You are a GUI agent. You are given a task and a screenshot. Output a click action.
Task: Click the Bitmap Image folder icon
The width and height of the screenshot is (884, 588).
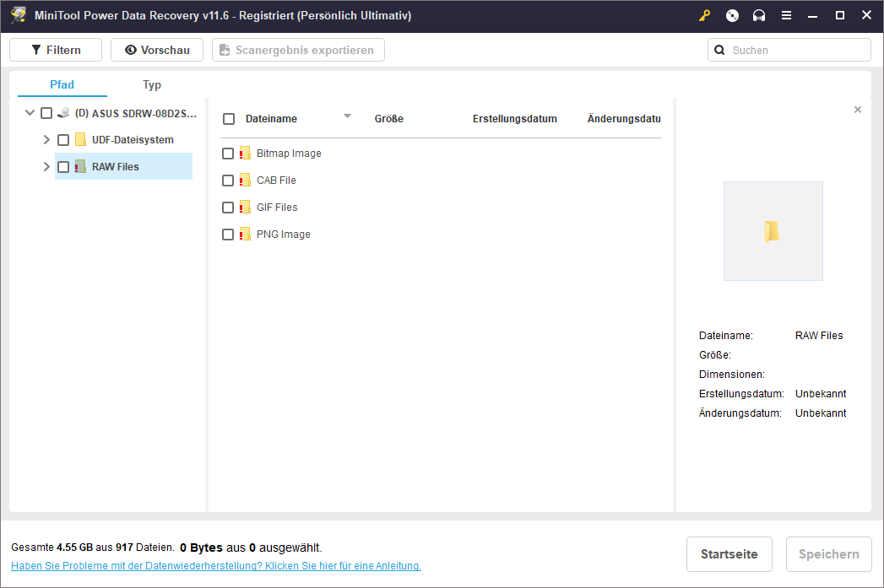click(245, 154)
